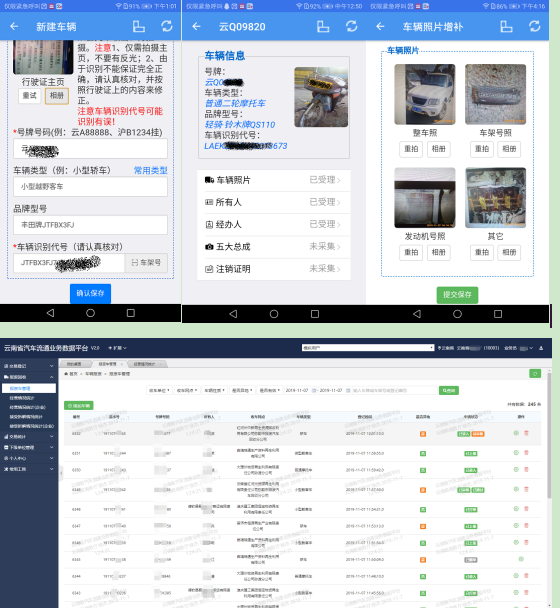Image resolution: width=560 pixels, height=608 pixels.
Task: Click red delete icon in row 6350
Action: 526,470
